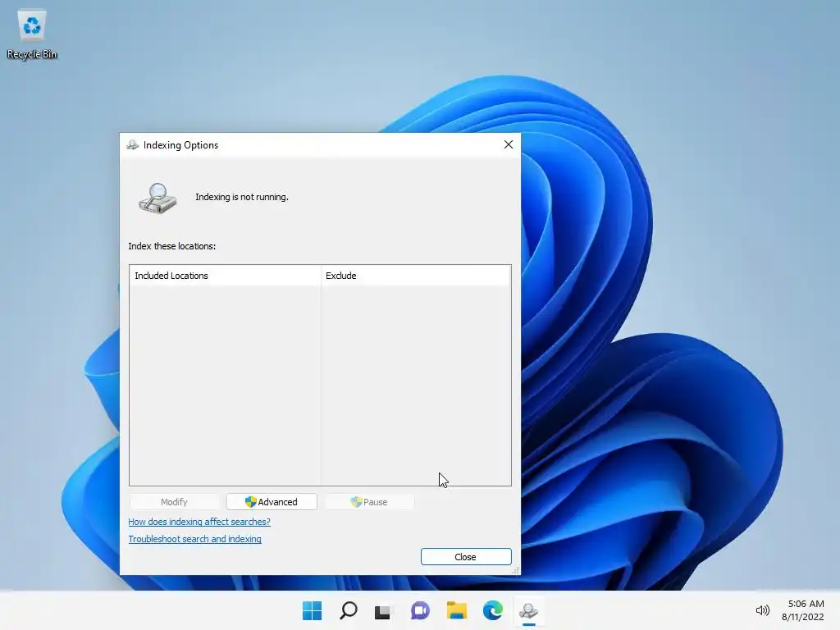The height and width of the screenshot is (630, 840).
Task: Open taskbar Search magnifier
Action: (x=348, y=610)
